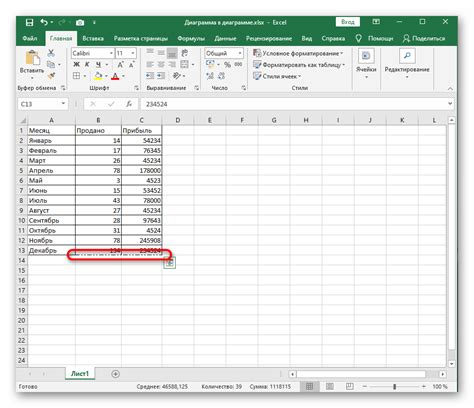474x408 pixels.
Task: Click the Font Color red A icon
Action: pyautogui.click(x=115, y=76)
